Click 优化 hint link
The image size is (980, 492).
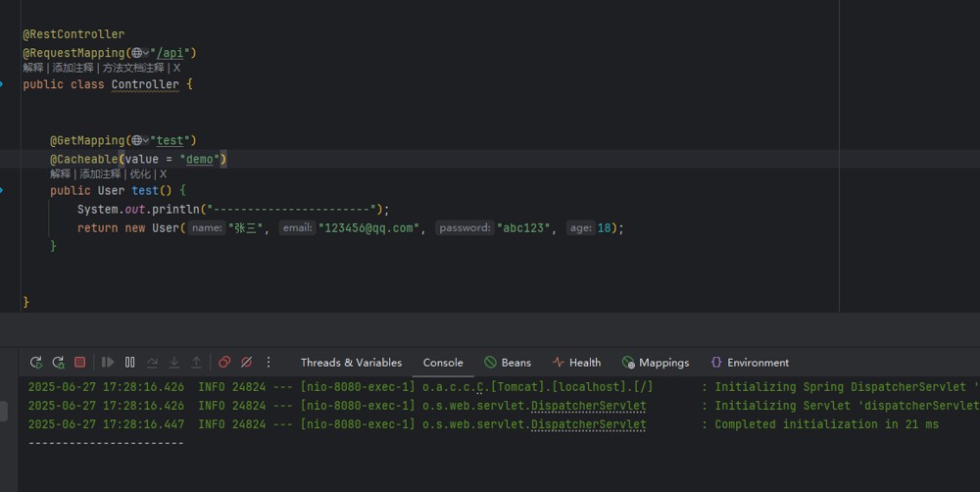click(140, 173)
